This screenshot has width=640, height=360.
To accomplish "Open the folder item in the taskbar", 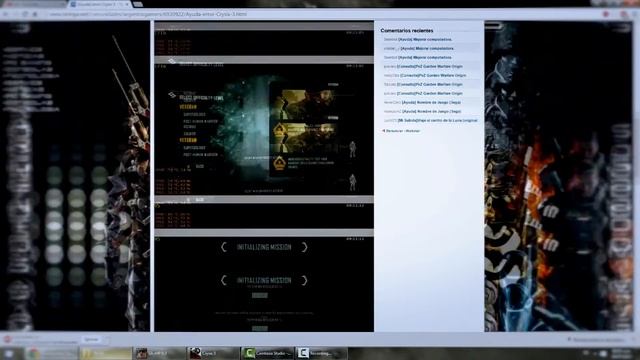I will pyautogui.click(x=105, y=353).
